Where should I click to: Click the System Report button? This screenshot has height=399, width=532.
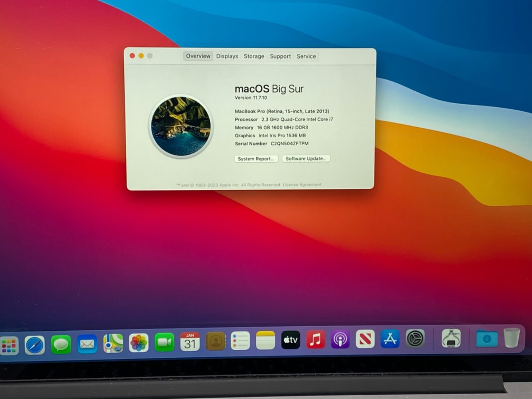(256, 159)
